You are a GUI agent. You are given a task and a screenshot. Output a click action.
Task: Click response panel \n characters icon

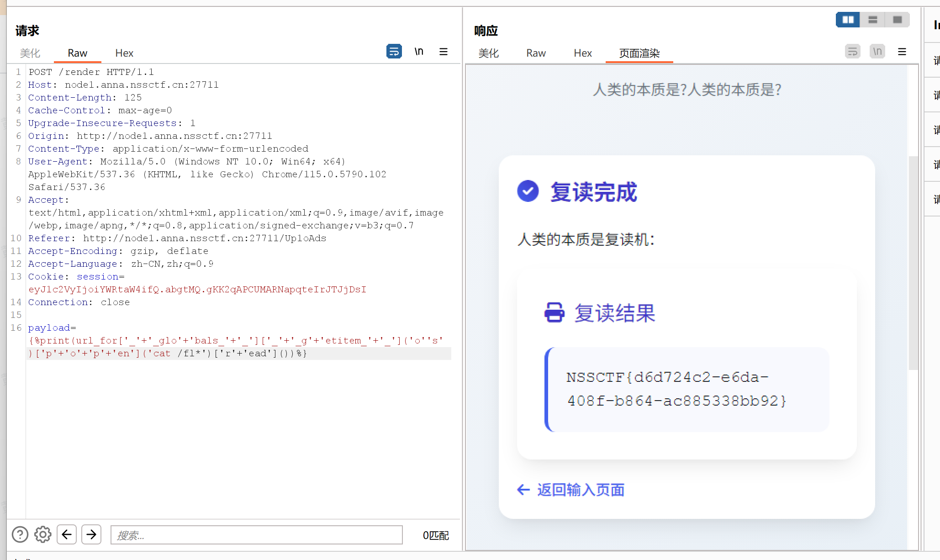[x=877, y=52]
